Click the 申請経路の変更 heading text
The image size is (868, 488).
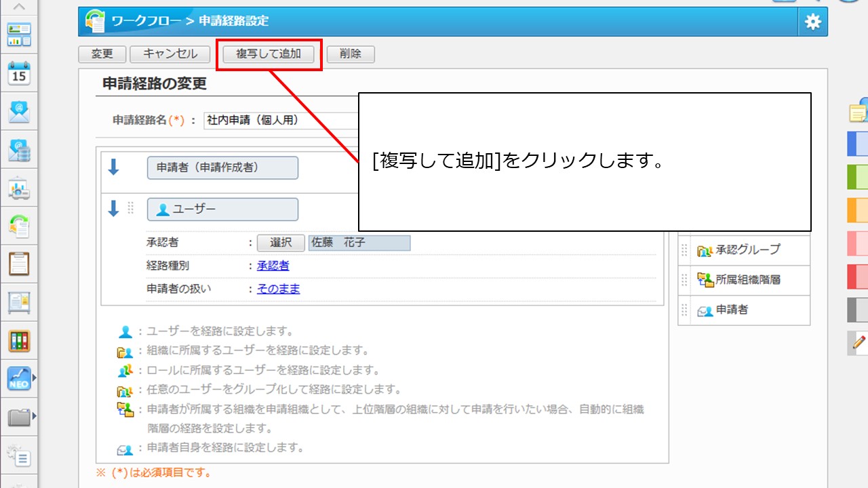pyautogui.click(x=155, y=84)
